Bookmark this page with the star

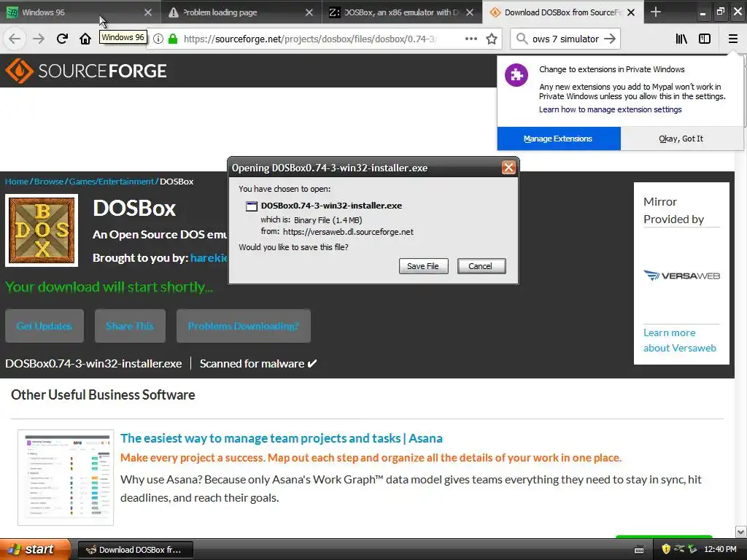pos(492,39)
